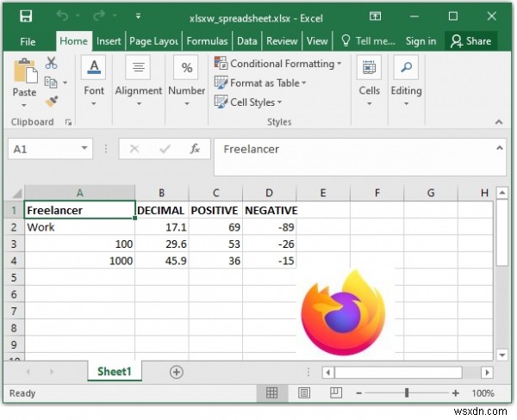
Task: Collapse the ribbon with chevron
Action: pyautogui.click(x=499, y=122)
